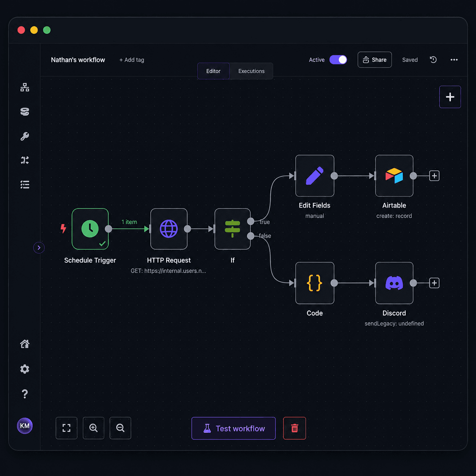Switch to the Editor tab
The image size is (476, 476).
click(x=213, y=71)
